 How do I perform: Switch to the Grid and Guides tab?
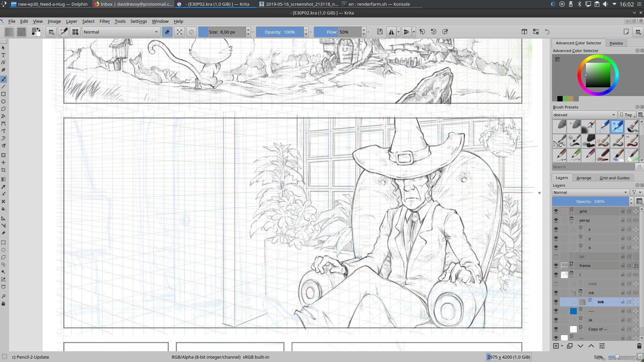coord(614,178)
